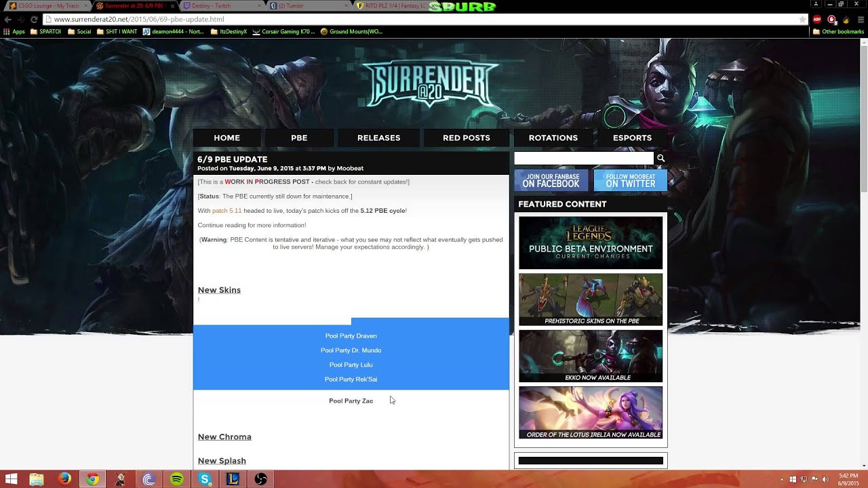Open Public Beta Environment featured thumbnail
This screenshot has height=488, width=868.
click(x=591, y=243)
